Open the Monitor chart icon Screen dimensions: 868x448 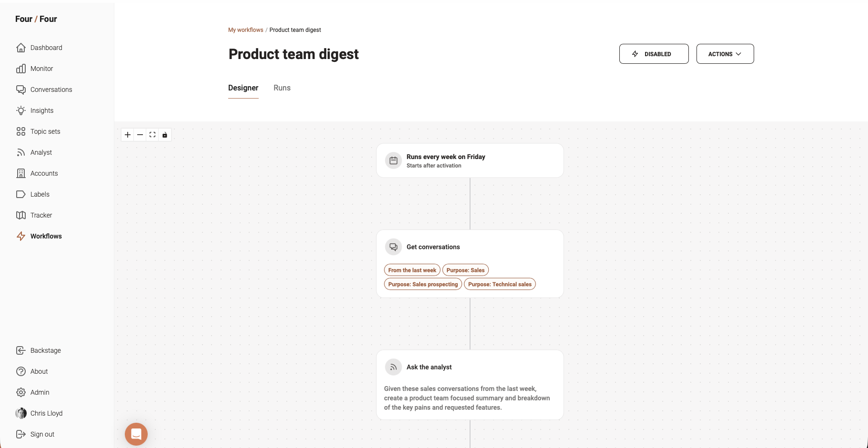[21, 69]
